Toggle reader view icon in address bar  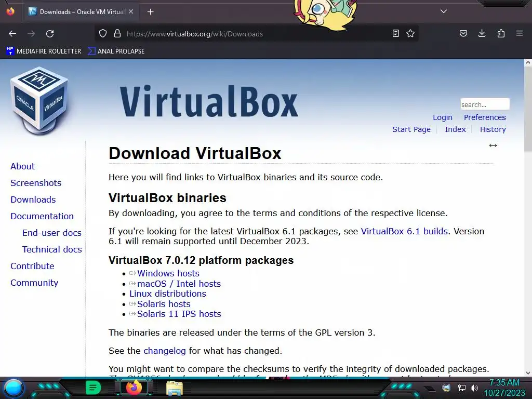[395, 33]
